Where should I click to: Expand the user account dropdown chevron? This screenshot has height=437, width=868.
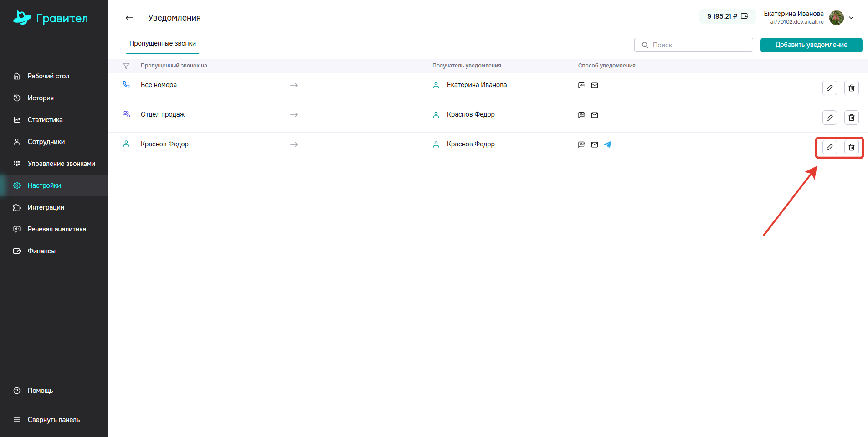pos(851,18)
